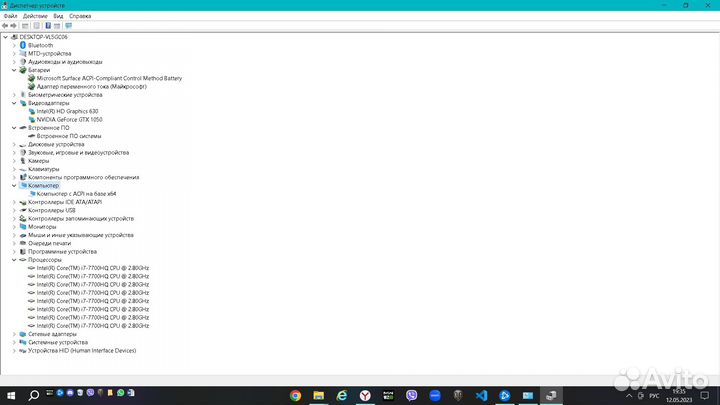Expand the Контроллеры USB category
Image resolution: width=720 pixels, height=405 pixels.
pos(14,210)
